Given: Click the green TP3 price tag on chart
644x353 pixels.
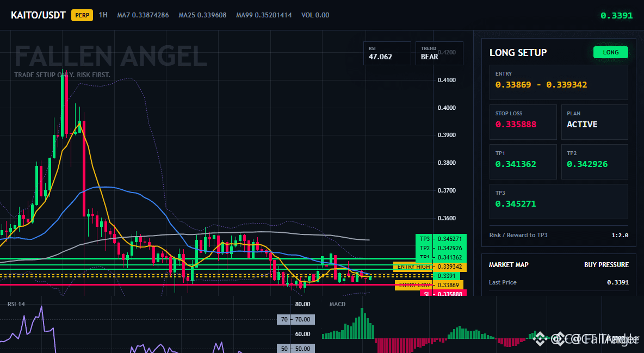Looking at the screenshot, I should point(441,239).
